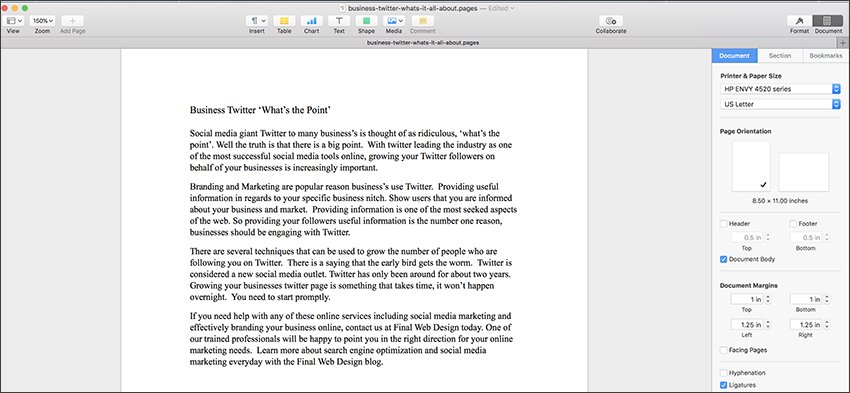Enable the Header checkbox
This screenshot has height=393, width=850.
[724, 223]
